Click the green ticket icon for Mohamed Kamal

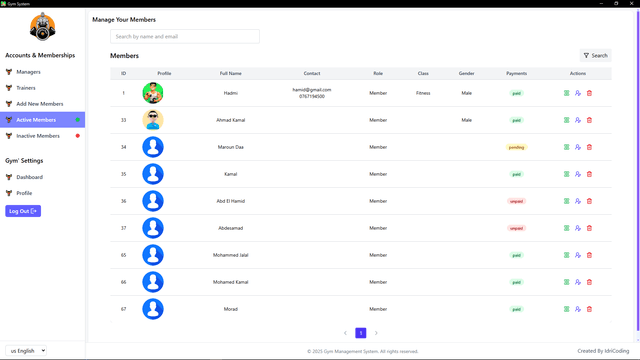click(x=567, y=282)
